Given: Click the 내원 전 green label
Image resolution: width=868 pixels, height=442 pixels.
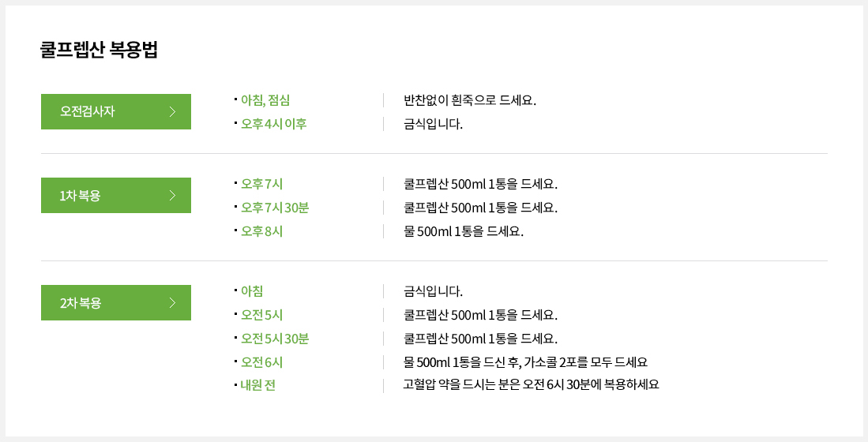Looking at the screenshot, I should (x=258, y=385).
